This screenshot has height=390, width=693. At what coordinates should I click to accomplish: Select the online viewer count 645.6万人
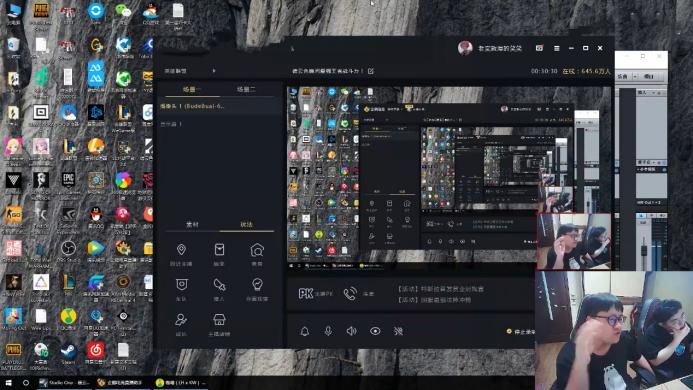[x=586, y=71]
